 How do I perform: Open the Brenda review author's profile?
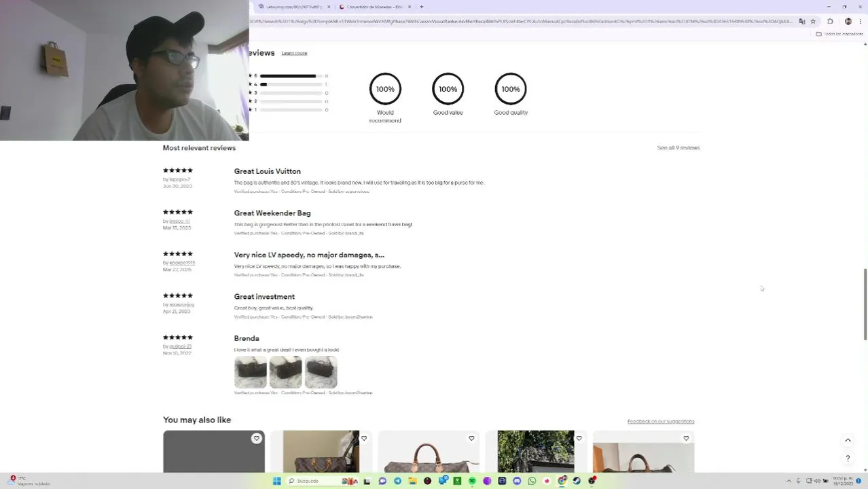pyautogui.click(x=181, y=346)
